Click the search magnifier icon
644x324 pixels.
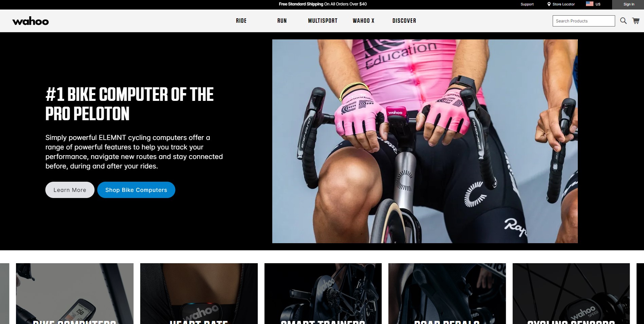tap(623, 21)
